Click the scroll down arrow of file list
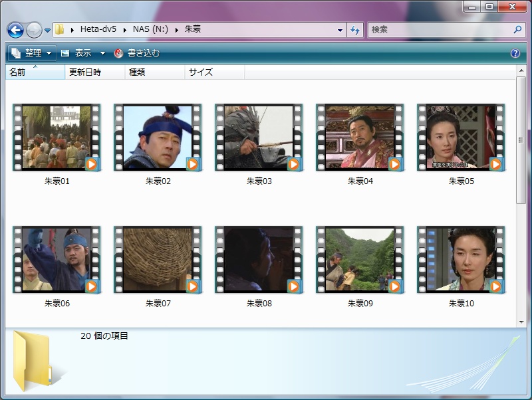532x400 pixels. coord(521,322)
